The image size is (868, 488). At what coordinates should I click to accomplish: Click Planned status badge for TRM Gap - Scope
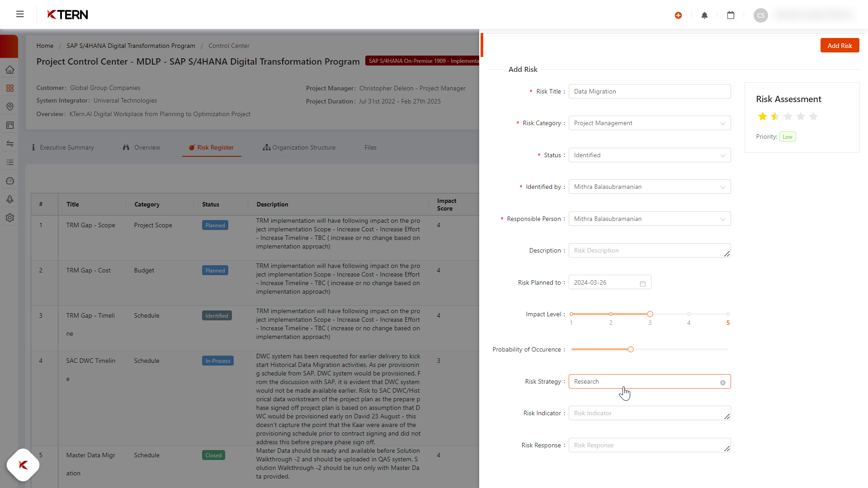215,226
